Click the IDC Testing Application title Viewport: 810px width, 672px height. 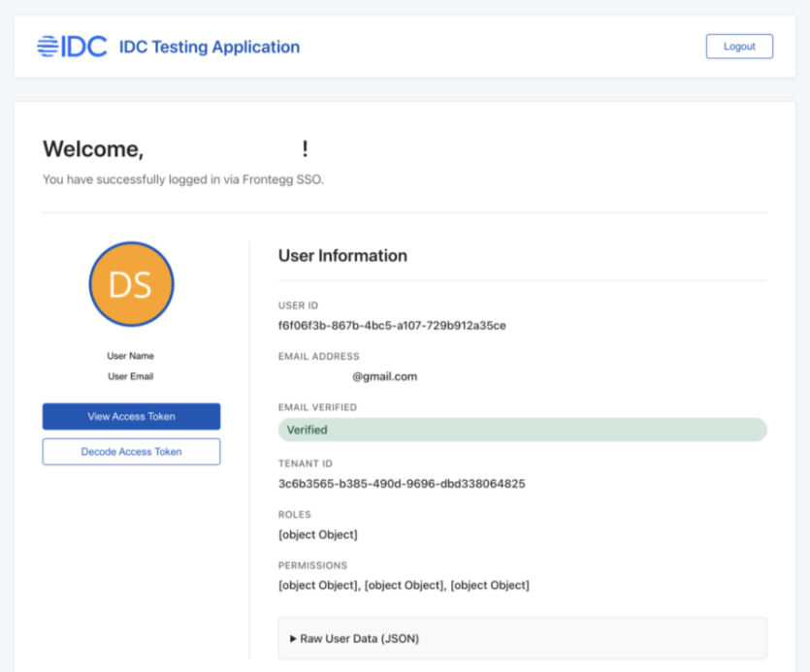tap(209, 47)
